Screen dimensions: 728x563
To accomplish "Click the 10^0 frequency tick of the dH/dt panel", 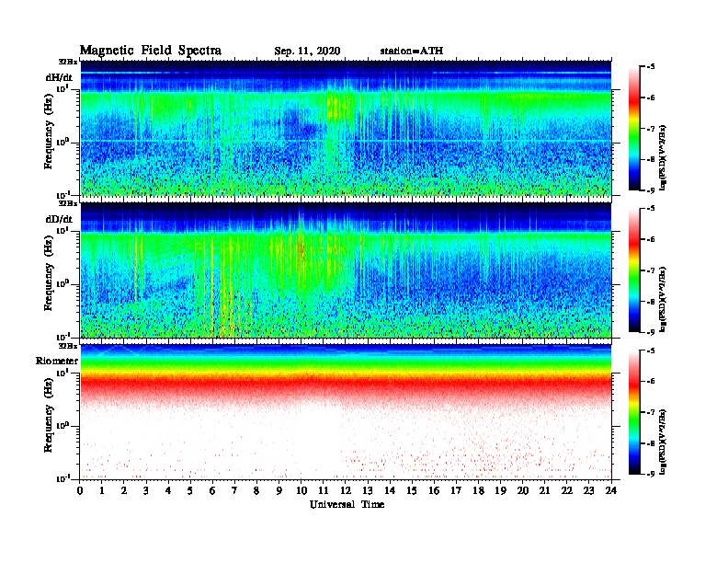I will 63,142.
